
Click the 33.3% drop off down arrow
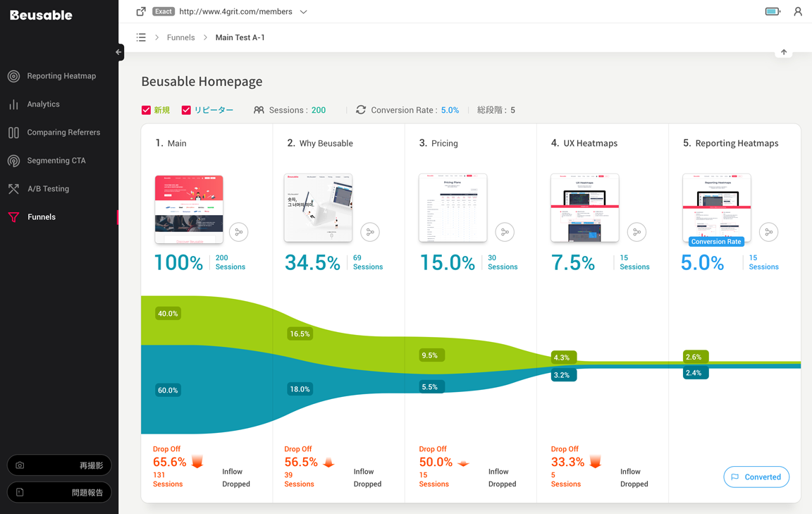[x=596, y=462]
